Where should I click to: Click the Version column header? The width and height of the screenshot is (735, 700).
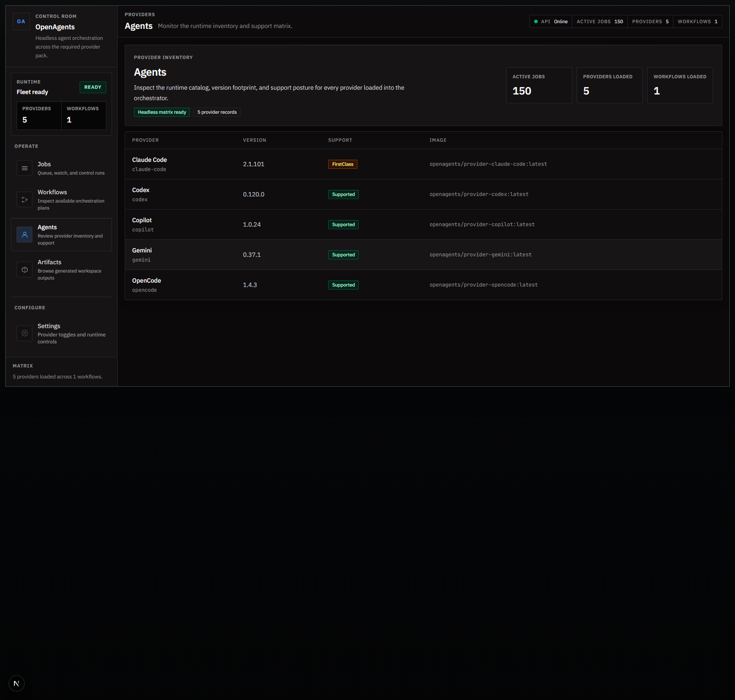coord(255,140)
